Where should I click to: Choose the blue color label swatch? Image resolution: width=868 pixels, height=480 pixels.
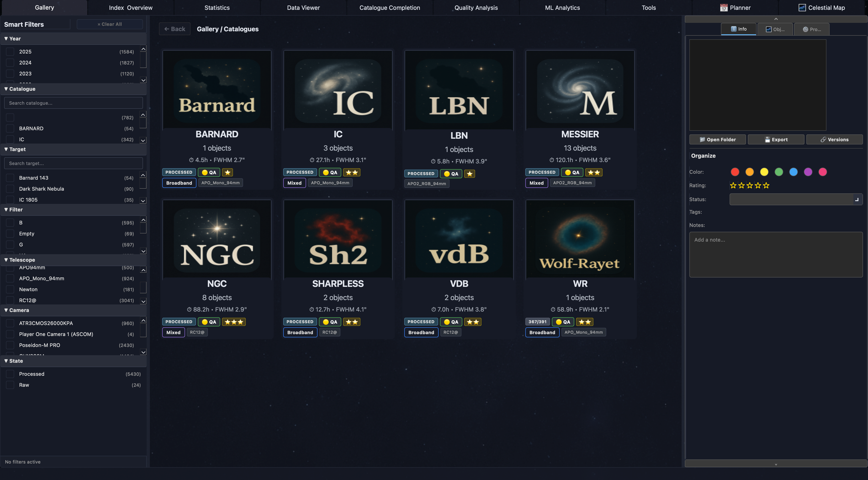pos(793,172)
